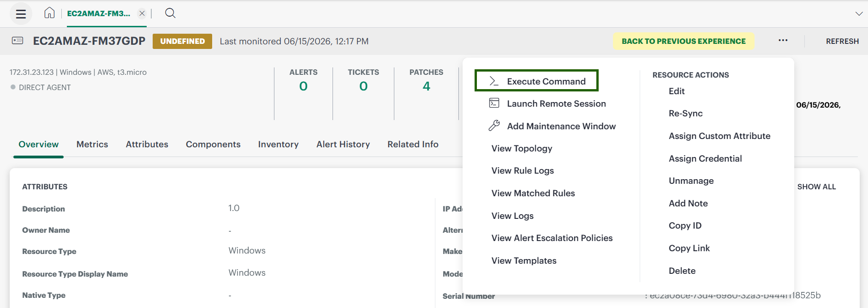Select Edit under Resource Actions
868x308 pixels.
pos(677,91)
